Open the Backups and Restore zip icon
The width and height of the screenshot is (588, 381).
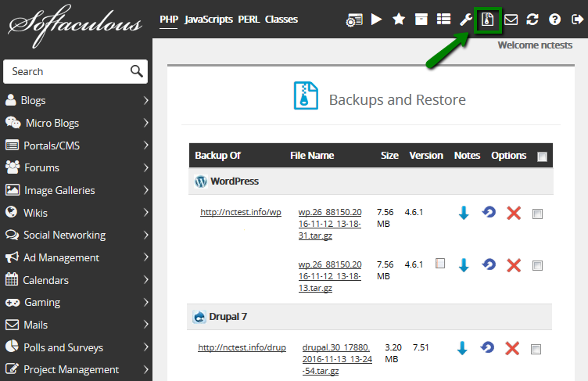click(488, 19)
